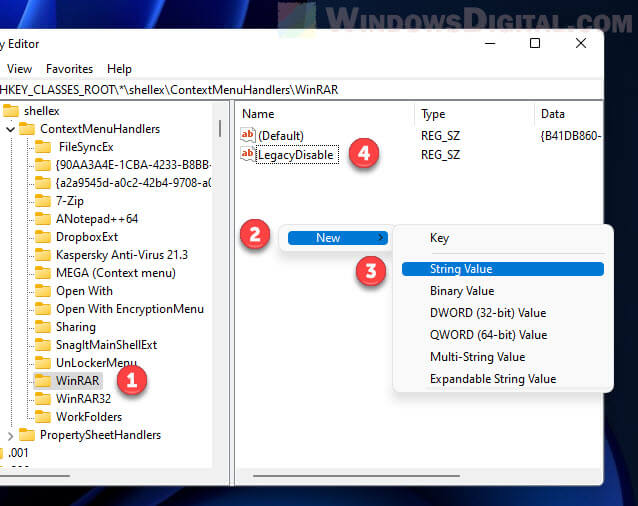Image resolution: width=638 pixels, height=506 pixels.
Task: Click REG_SZ type of LegacyDisable row
Action: pyautogui.click(x=441, y=155)
